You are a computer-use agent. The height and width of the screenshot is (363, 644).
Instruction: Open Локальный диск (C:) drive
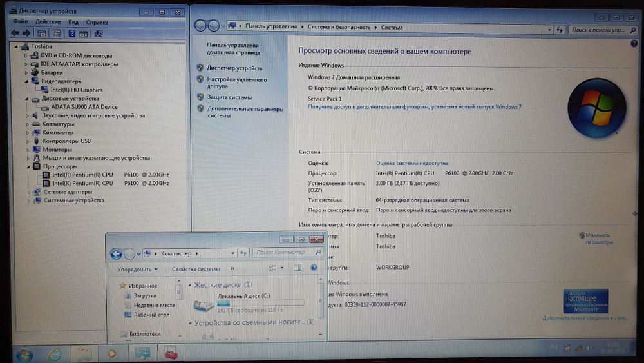click(250, 304)
